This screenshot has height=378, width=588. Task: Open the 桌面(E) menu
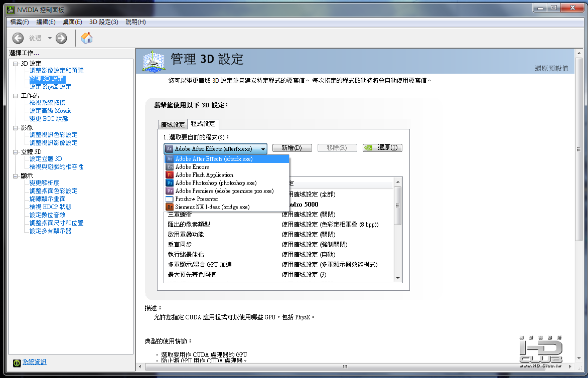72,22
